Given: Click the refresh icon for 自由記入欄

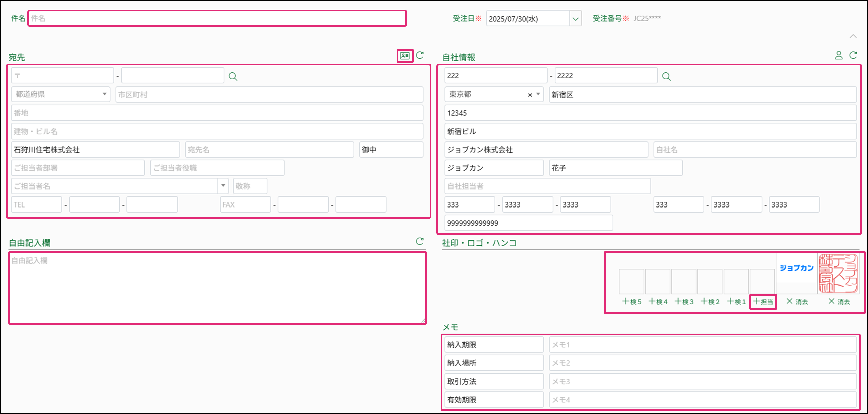Looking at the screenshot, I should pos(420,241).
